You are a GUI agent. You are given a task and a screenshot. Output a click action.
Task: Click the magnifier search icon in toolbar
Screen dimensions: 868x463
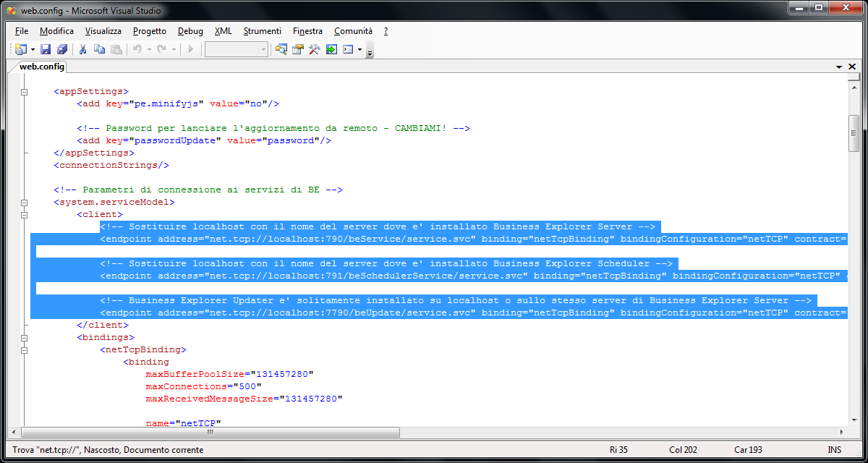(281, 49)
